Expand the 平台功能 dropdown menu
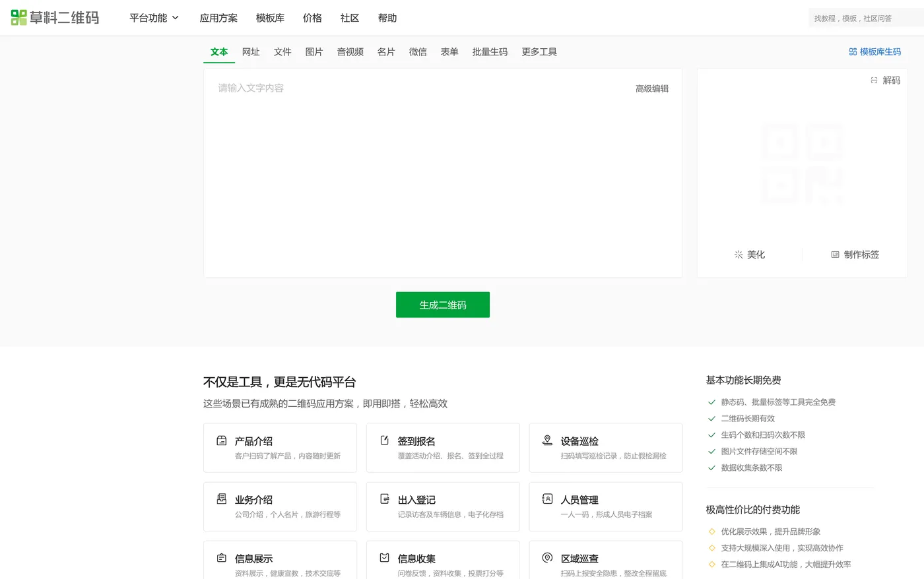The width and height of the screenshot is (924, 579). tap(154, 18)
